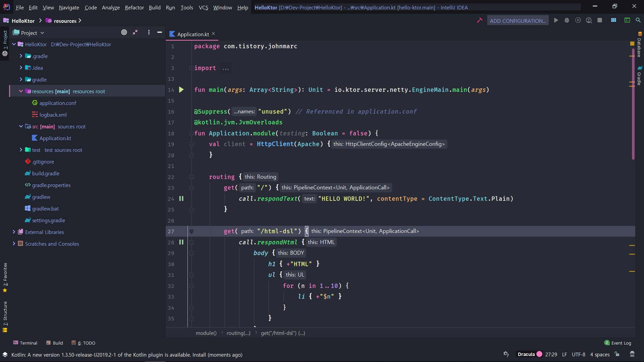Open Project Structure from toolbar icon
This screenshot has height=362, width=644.
[x=613, y=20]
